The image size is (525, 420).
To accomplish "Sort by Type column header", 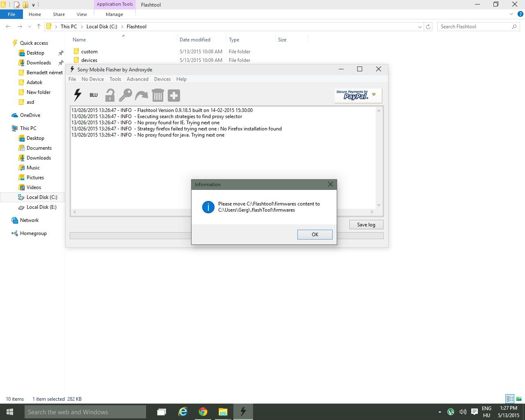I will pyautogui.click(x=234, y=40).
